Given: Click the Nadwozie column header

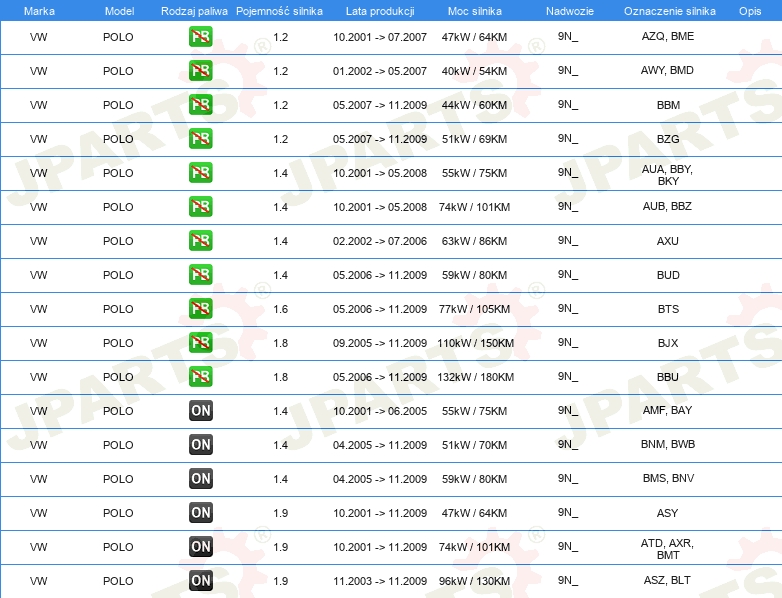Looking at the screenshot, I should 570,11.
